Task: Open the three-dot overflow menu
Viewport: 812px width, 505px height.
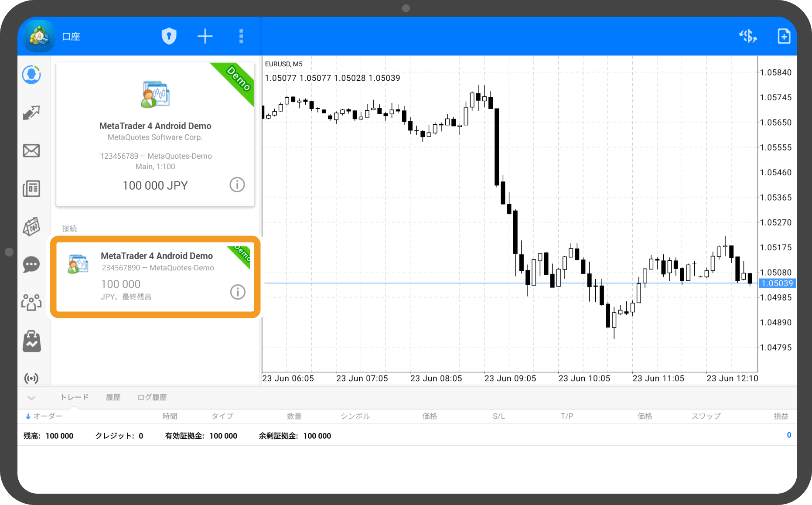Action: [241, 36]
